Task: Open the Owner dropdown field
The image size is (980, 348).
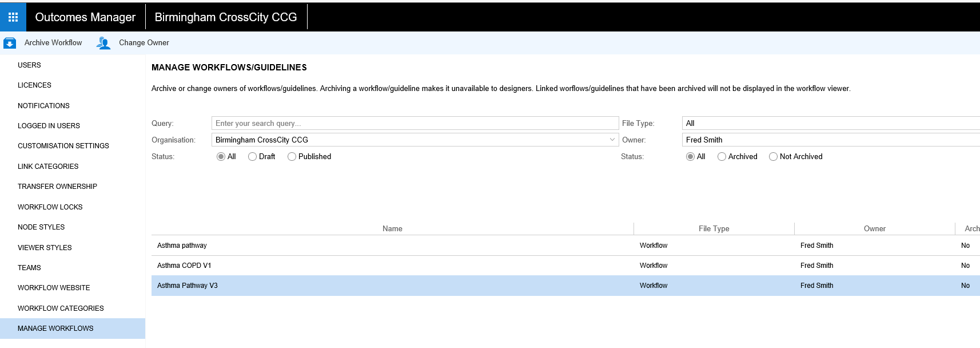Action: coord(830,140)
